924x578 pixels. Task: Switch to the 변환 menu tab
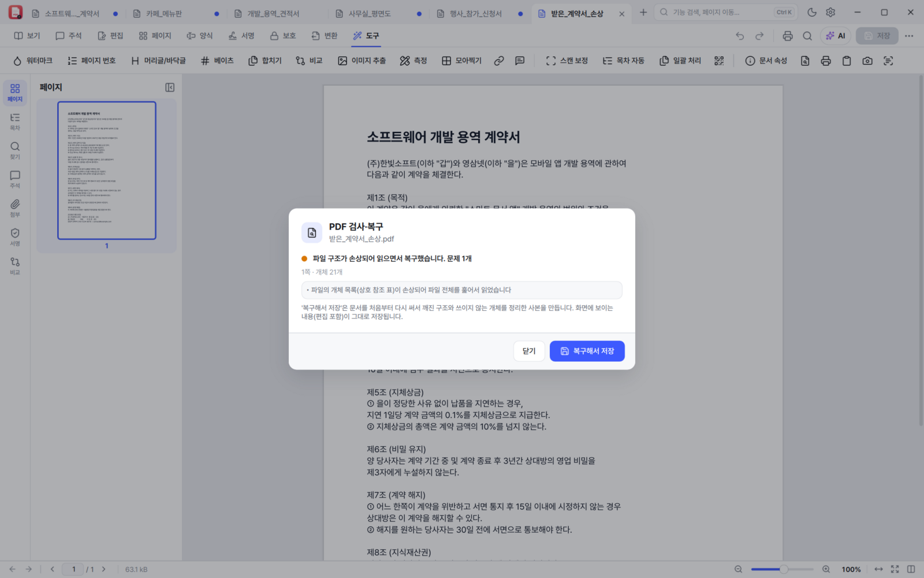point(325,36)
